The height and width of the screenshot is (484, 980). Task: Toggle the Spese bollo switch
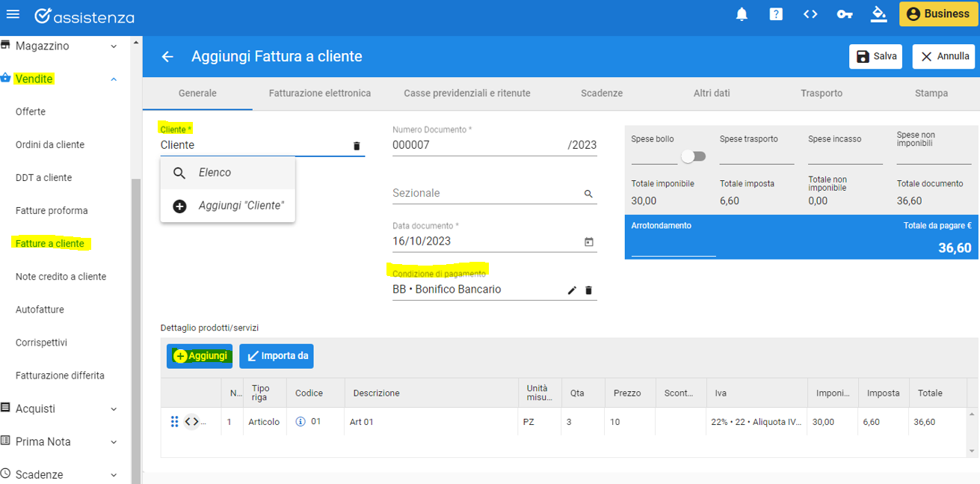(x=693, y=156)
